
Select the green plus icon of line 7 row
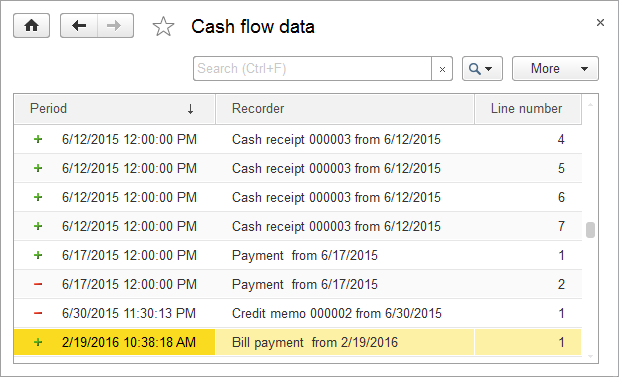(x=38, y=226)
